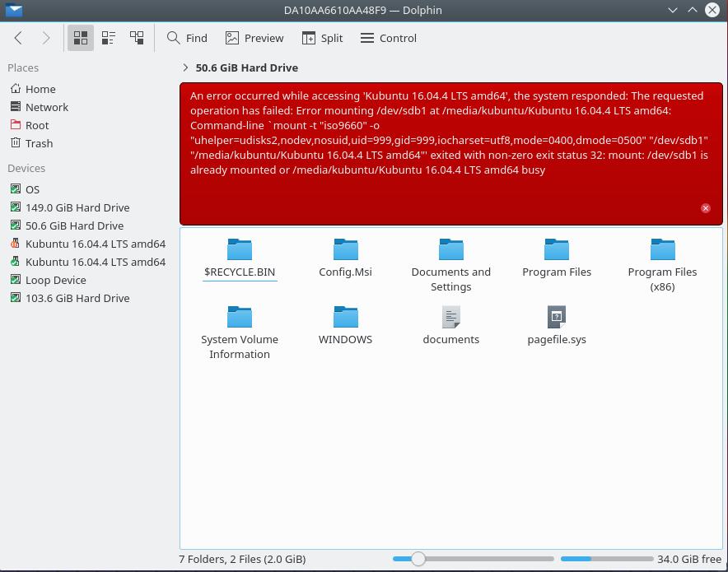Screen dimensions: 728x572
Task: Go forward using the forward arrow
Action: click(x=46, y=38)
